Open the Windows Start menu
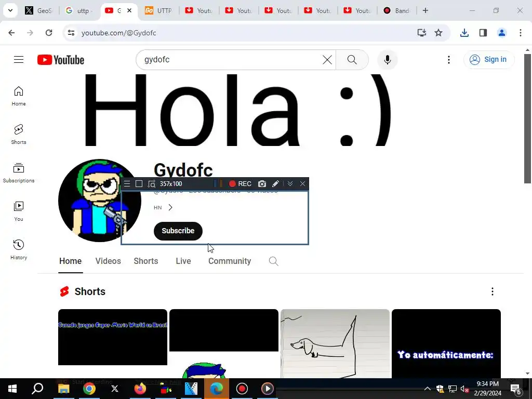532x399 pixels. click(x=12, y=389)
